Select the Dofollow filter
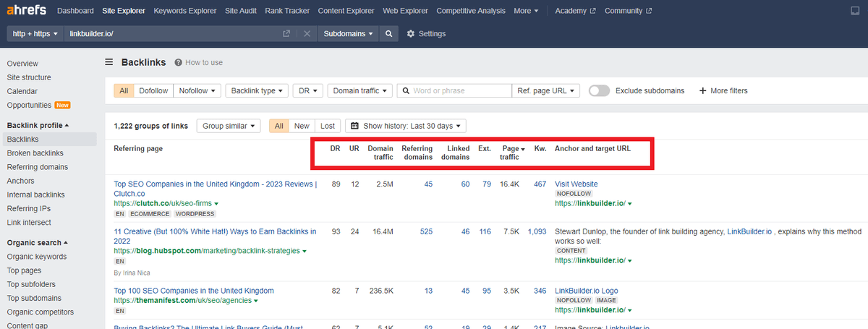The height and width of the screenshot is (329, 868). coord(153,91)
